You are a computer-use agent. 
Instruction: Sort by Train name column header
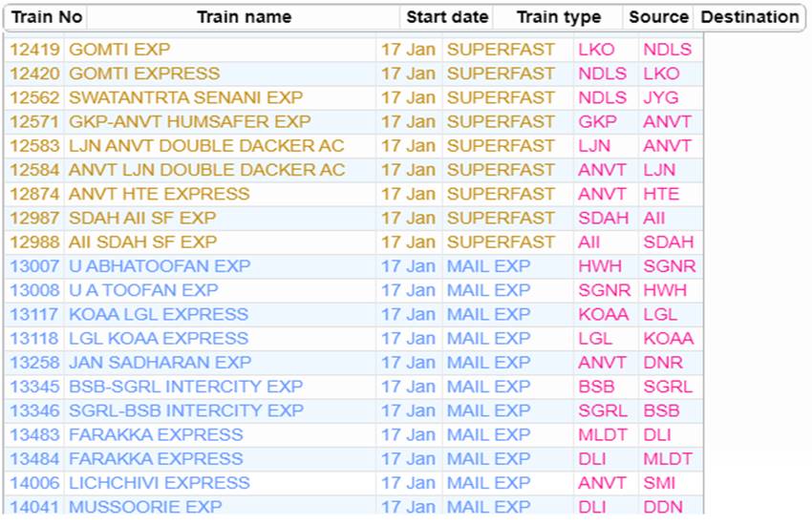(244, 17)
